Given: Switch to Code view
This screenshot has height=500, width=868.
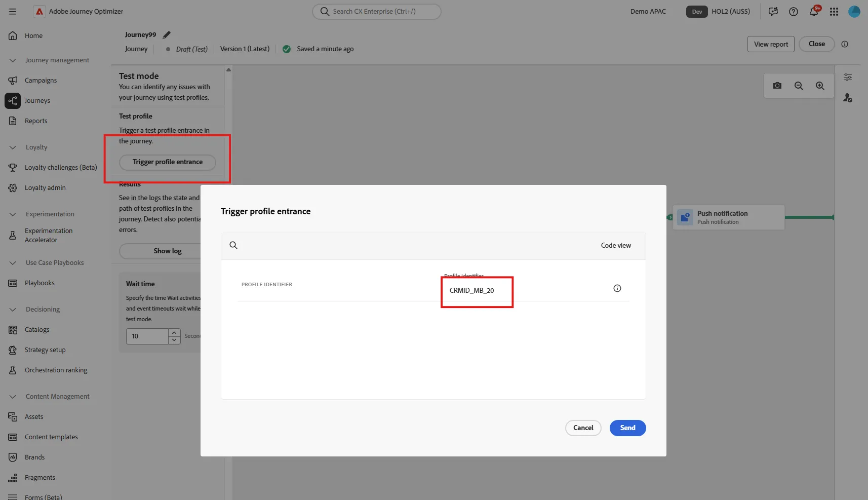Looking at the screenshot, I should coord(616,245).
